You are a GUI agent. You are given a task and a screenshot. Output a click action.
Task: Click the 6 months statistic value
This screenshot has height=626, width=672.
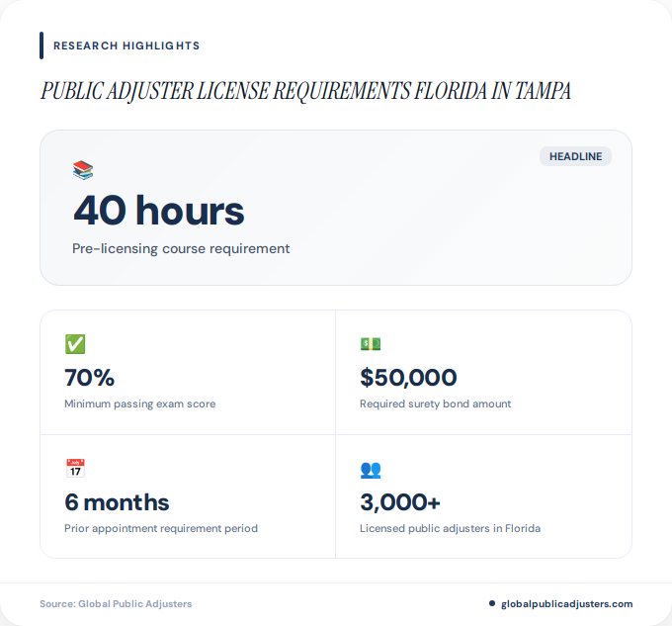pos(117,502)
